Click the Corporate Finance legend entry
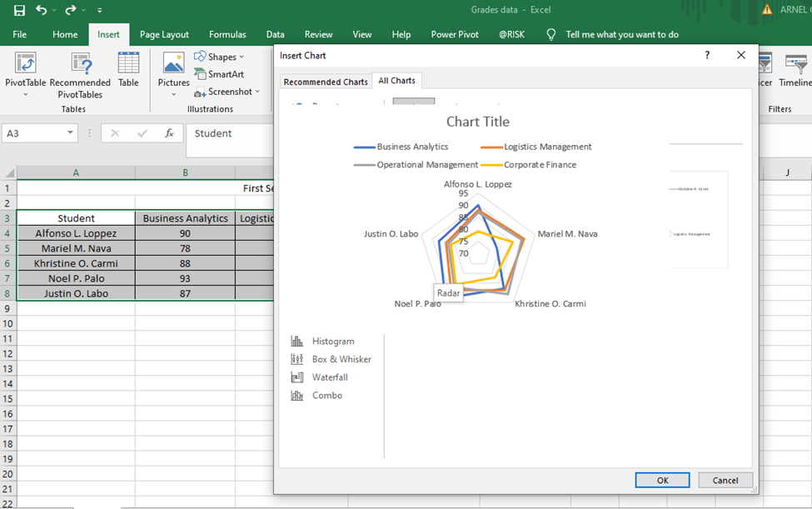The height and width of the screenshot is (509, 812). tap(528, 165)
